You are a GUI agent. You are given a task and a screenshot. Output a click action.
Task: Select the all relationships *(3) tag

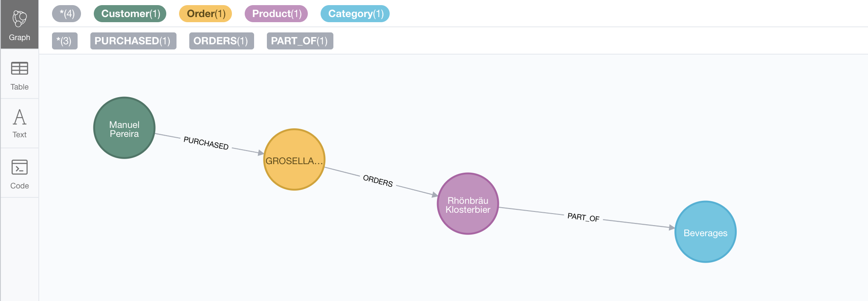point(65,41)
